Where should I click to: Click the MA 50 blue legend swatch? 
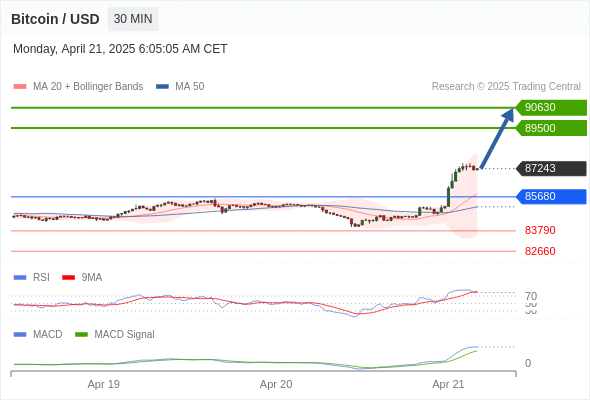tap(163, 87)
